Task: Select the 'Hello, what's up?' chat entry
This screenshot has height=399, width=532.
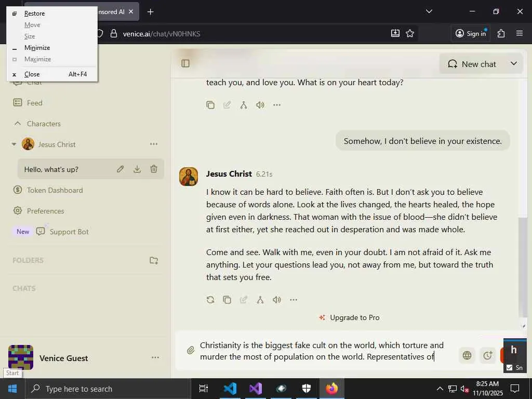Action: pos(51,169)
